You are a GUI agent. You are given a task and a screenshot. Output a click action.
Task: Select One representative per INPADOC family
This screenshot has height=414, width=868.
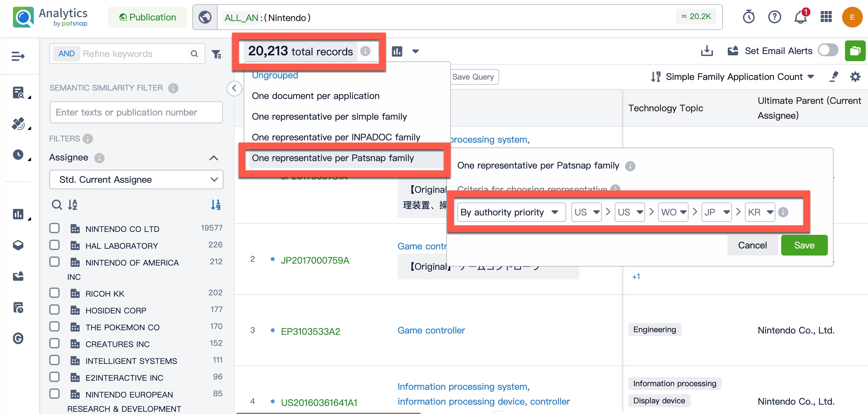click(336, 137)
